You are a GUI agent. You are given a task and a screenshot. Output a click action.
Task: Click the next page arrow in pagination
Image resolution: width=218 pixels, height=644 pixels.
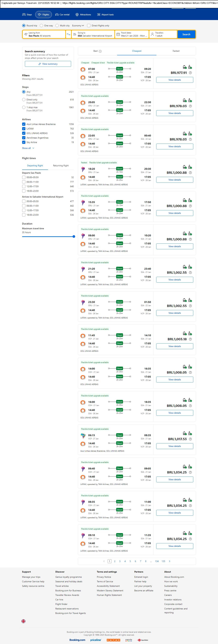(x=170, y=561)
